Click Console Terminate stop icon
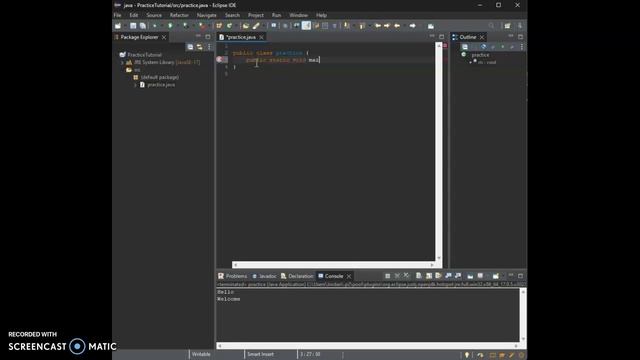This screenshot has width=640, height=360. click(x=387, y=276)
